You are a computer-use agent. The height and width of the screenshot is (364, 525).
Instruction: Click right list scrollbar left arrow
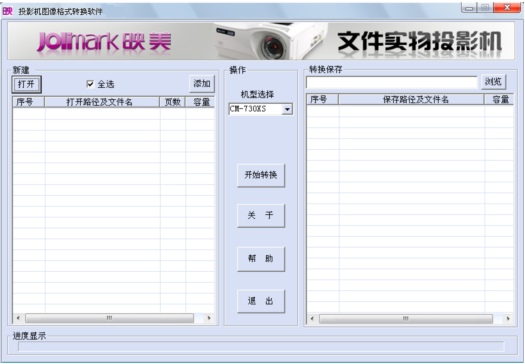pyautogui.click(x=312, y=319)
